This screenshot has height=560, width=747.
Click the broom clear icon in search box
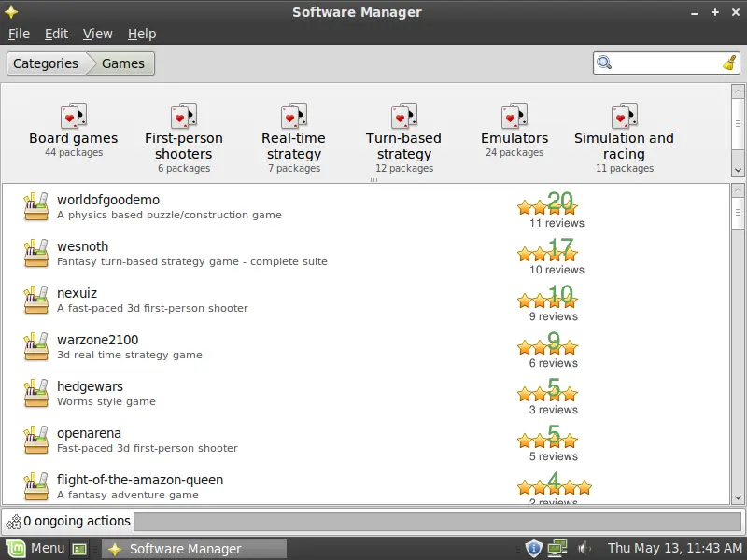coord(729,63)
